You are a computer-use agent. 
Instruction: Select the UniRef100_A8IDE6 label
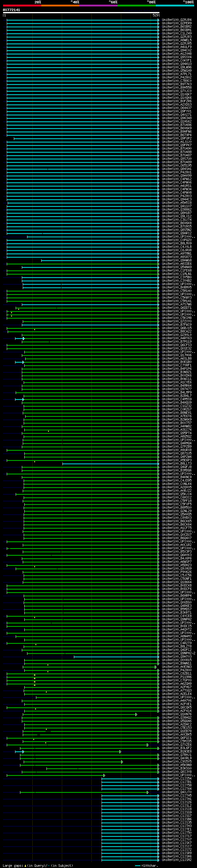pos(177,264)
